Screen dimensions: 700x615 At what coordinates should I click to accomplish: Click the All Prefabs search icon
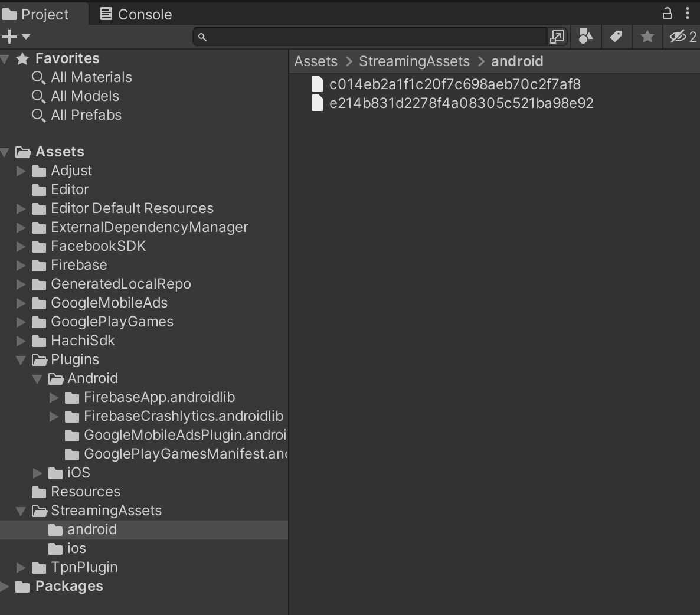[x=39, y=115]
